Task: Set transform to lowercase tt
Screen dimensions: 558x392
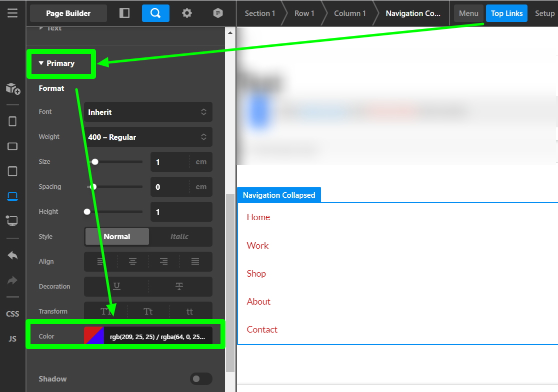Action: pyautogui.click(x=189, y=311)
